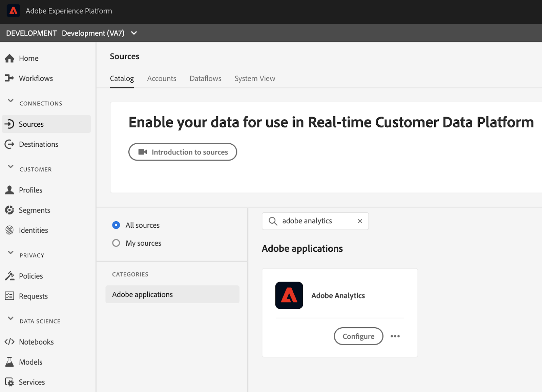Collapse the Privacy section
The width and height of the screenshot is (542, 392).
11,252
